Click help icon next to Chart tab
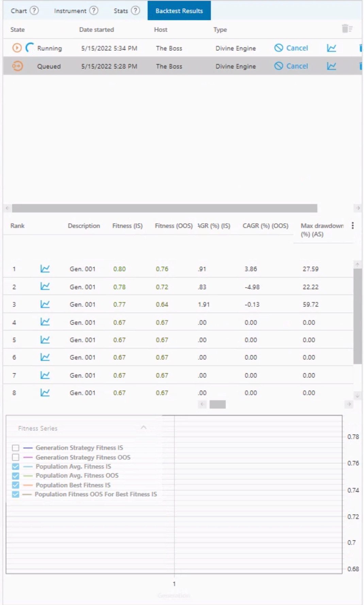The width and height of the screenshot is (364, 605). 34,11
